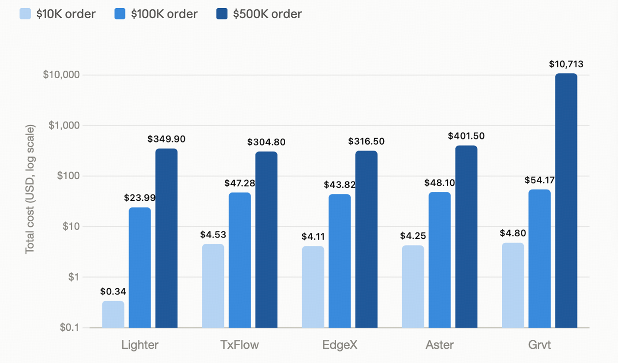
Task: Click EdgeX's $43.82 medium bar
Action: tap(340, 261)
